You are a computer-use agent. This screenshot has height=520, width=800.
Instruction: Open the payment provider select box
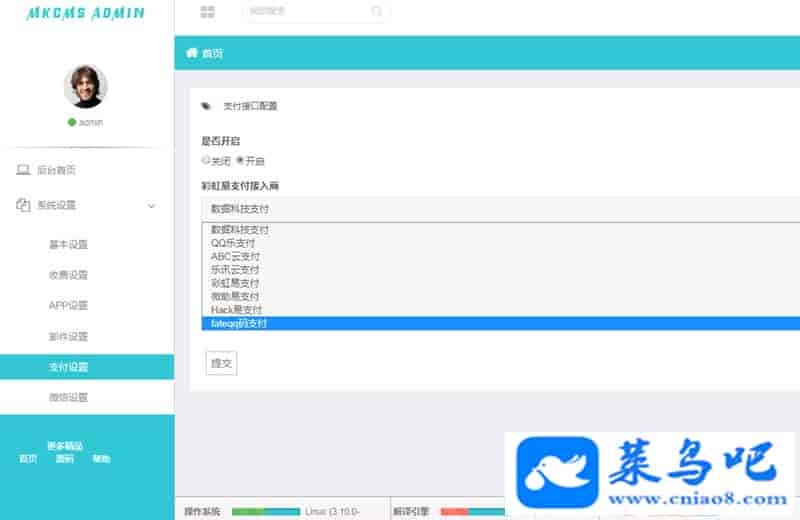coord(500,209)
